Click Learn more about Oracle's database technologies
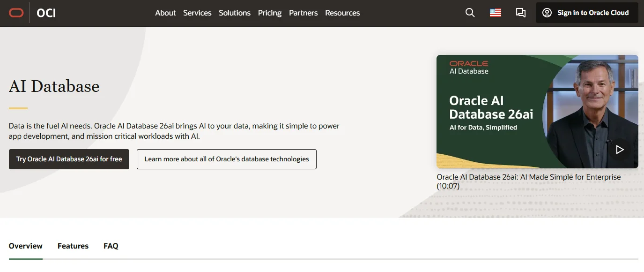The height and width of the screenshot is (272, 644). click(227, 159)
